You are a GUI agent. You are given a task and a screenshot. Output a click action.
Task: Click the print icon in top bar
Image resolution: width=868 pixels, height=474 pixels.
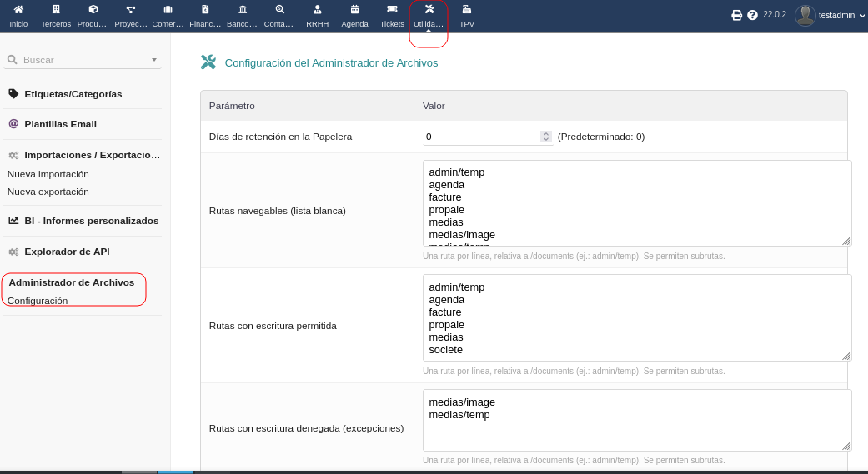[736, 15]
